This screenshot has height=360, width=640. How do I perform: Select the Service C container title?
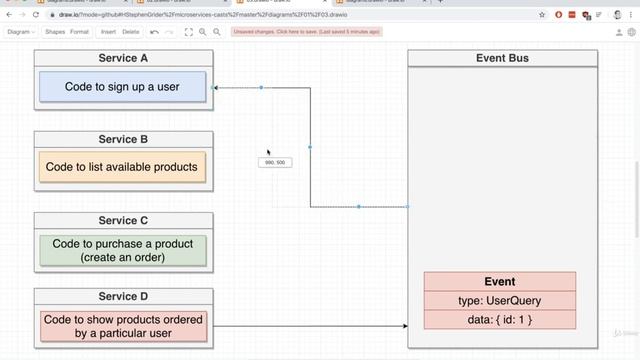(123, 220)
